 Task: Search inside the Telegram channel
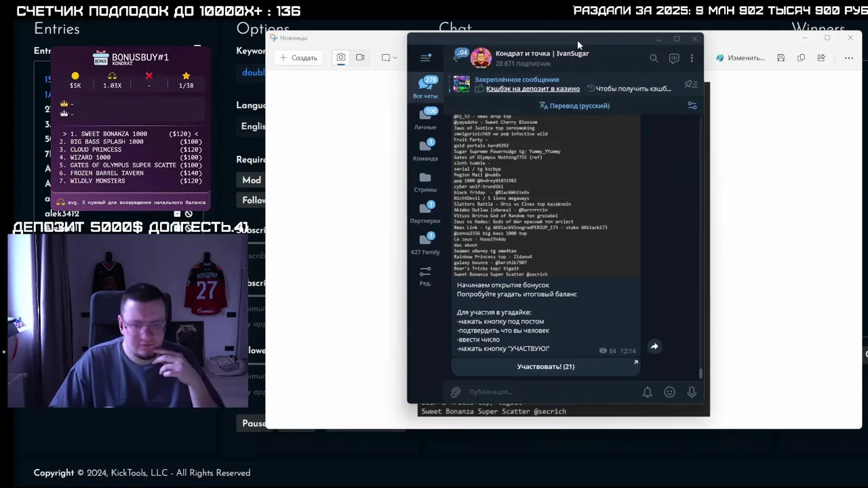click(x=654, y=58)
